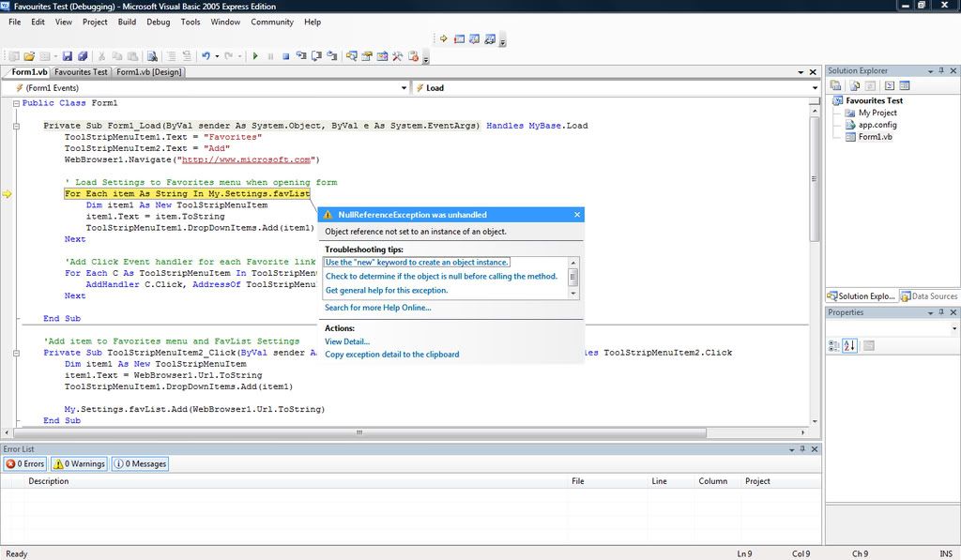Screen dimensions: 961x560
Task: Toggle the 0 Warnings filter button
Action: click(x=79, y=463)
